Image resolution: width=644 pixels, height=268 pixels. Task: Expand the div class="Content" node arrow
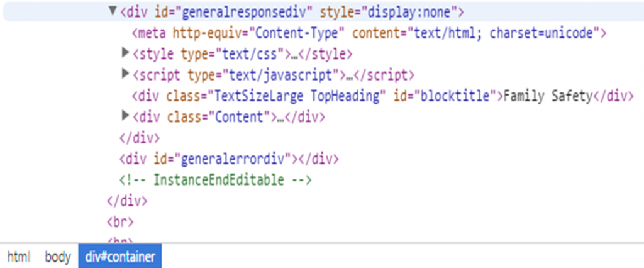(x=125, y=116)
